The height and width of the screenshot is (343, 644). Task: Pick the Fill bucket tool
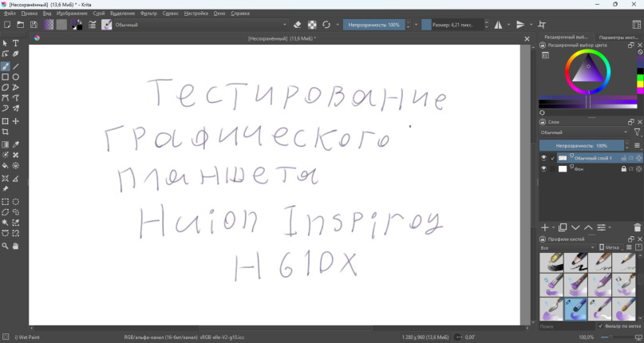6,166
